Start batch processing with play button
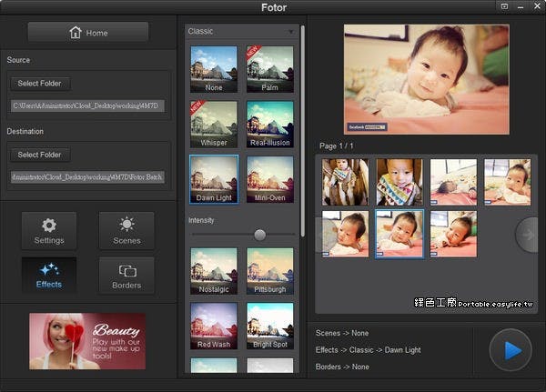 tap(510, 350)
